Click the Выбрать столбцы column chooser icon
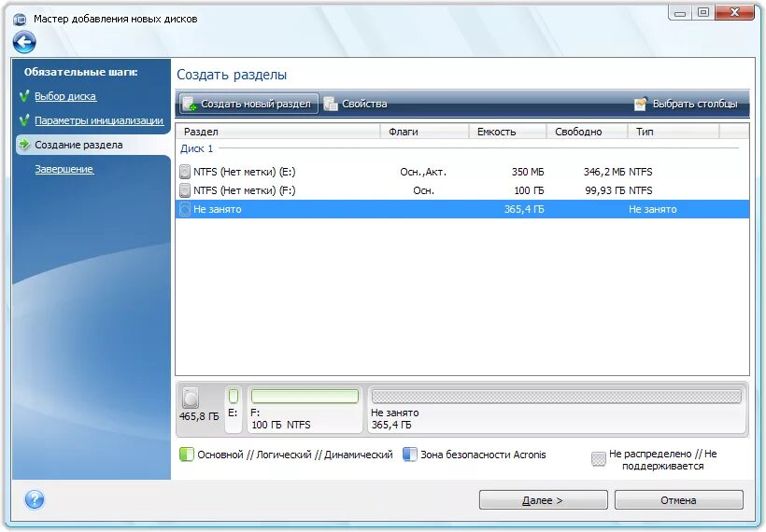The height and width of the screenshot is (532, 766). [641, 104]
